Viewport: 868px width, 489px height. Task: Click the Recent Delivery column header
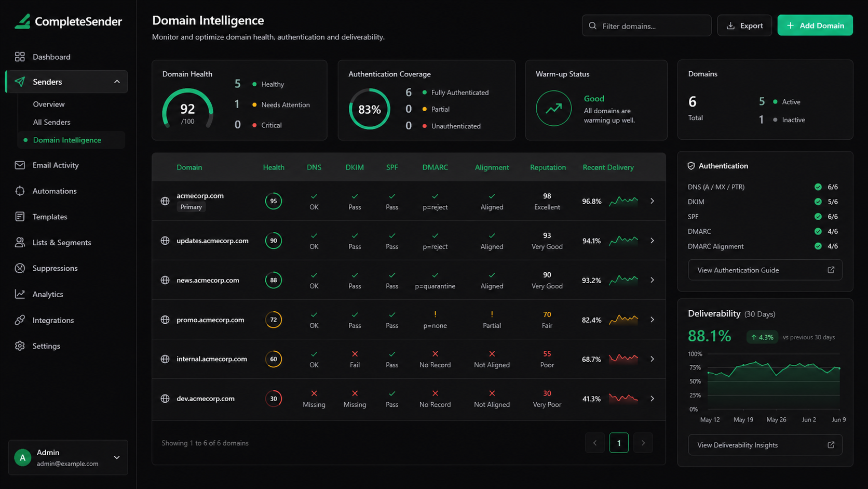608,167
